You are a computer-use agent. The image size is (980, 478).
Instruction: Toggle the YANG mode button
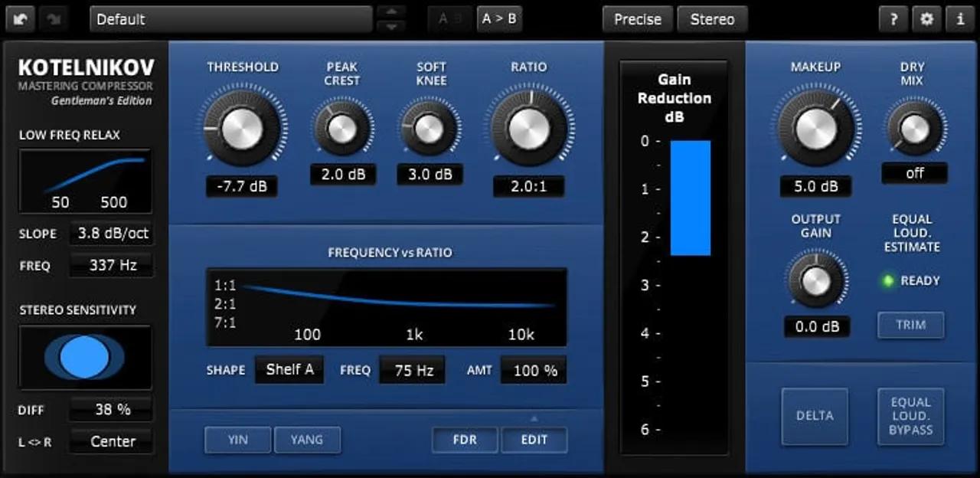tap(307, 440)
